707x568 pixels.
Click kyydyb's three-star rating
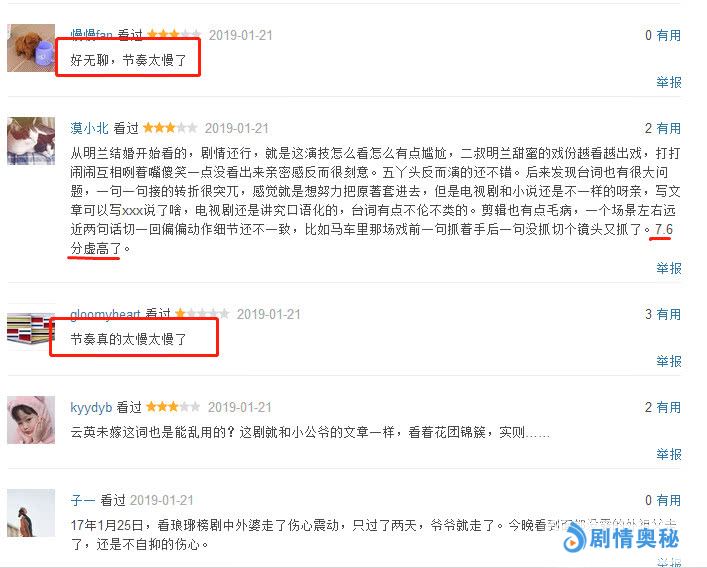[173, 407]
